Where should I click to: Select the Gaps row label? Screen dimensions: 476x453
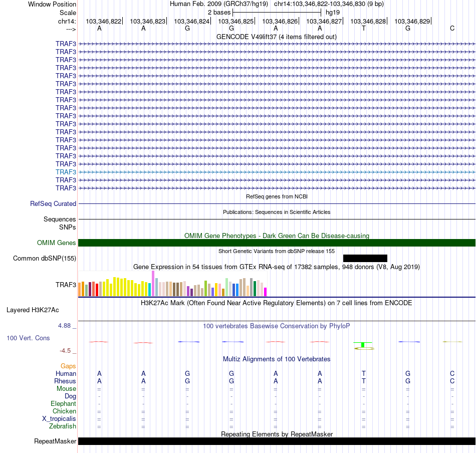pyautogui.click(x=68, y=366)
